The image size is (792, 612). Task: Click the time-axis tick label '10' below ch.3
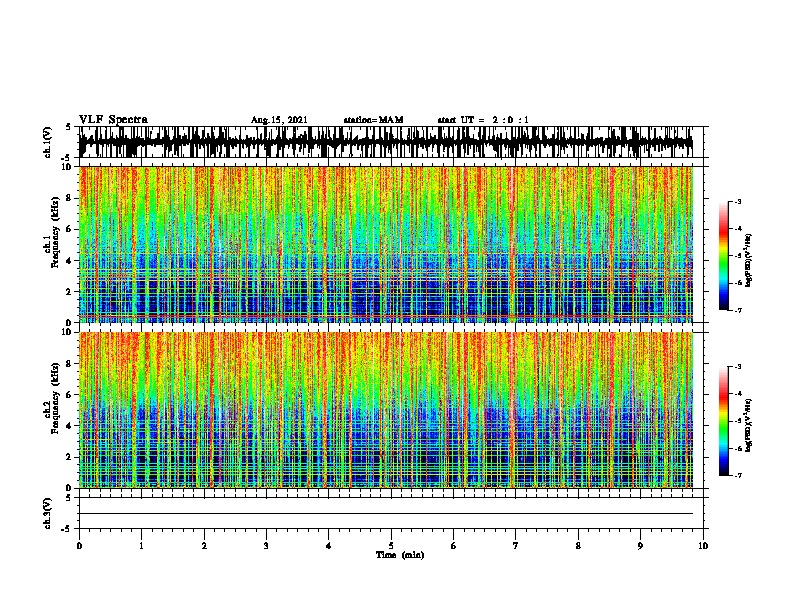tap(703, 546)
